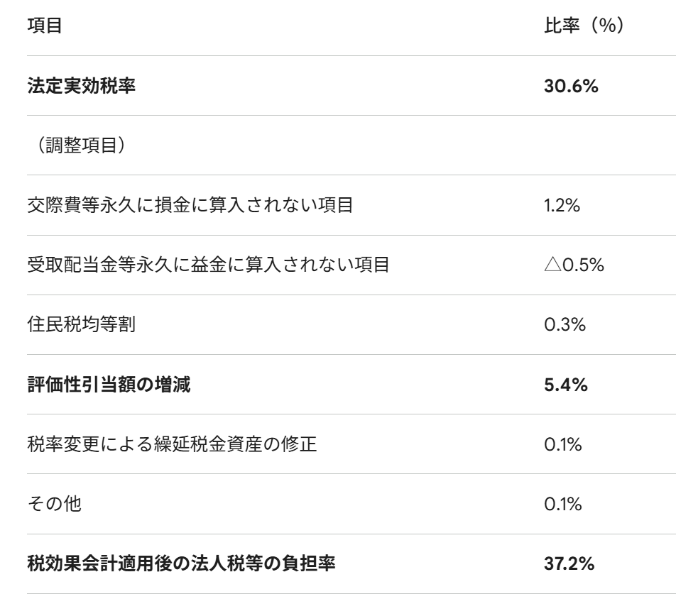The image size is (676, 616).
Task: Click the その他 row label
Action: pos(54,505)
